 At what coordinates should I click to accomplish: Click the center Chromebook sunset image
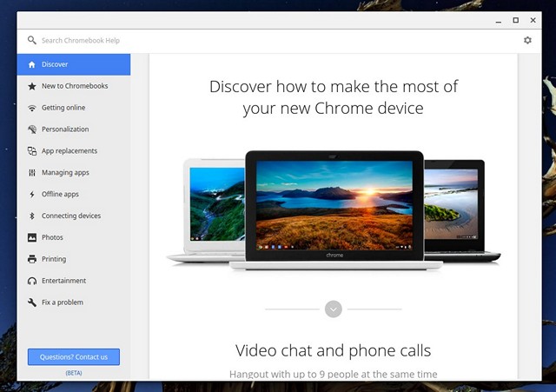pyautogui.click(x=334, y=205)
